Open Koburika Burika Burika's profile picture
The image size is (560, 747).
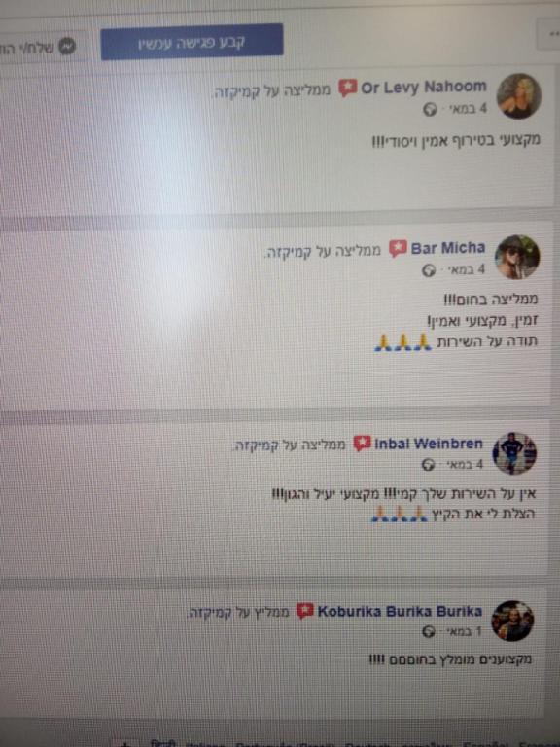512,621
